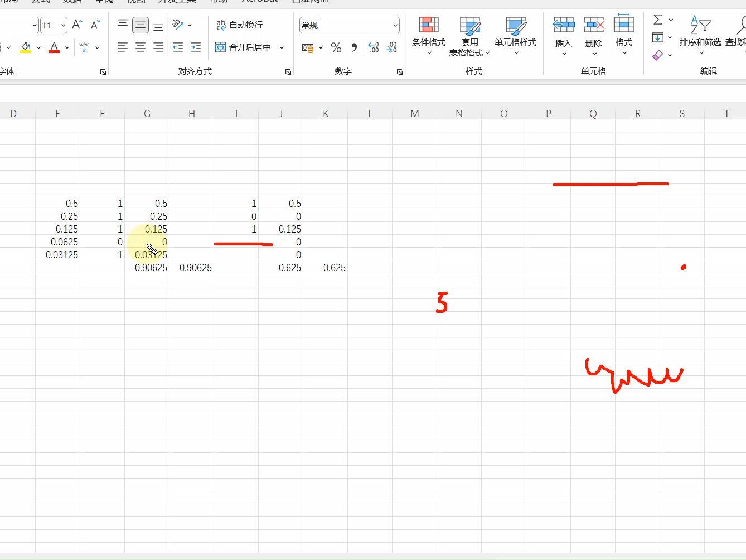Screen dimensions: 746x560
Task: Select cell with 0.625 in column K
Action: tap(326, 268)
